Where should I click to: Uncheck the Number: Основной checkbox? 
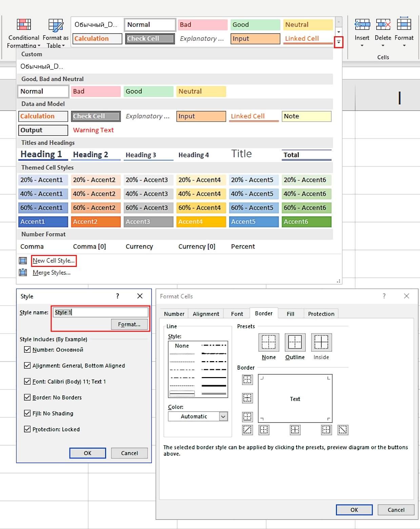click(27, 349)
